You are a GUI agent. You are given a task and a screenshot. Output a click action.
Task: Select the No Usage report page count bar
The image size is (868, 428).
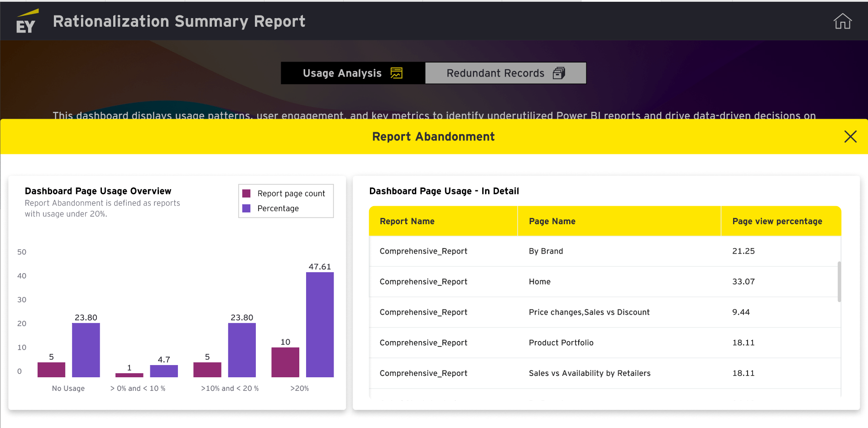51,370
